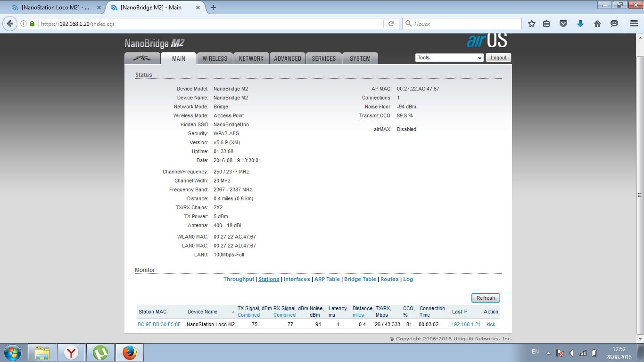Close the NanoBridge M2 browser tab
Image resolution: width=644 pixels, height=362 pixels.
point(198,8)
